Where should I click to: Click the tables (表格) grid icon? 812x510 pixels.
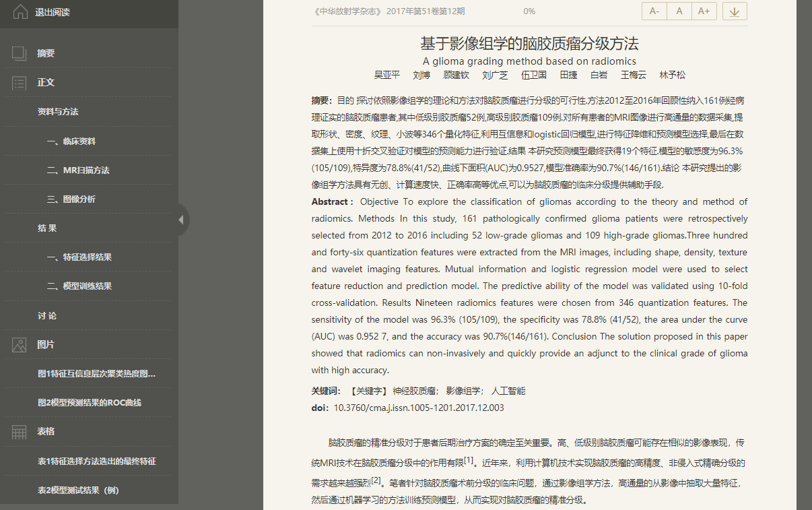point(20,432)
